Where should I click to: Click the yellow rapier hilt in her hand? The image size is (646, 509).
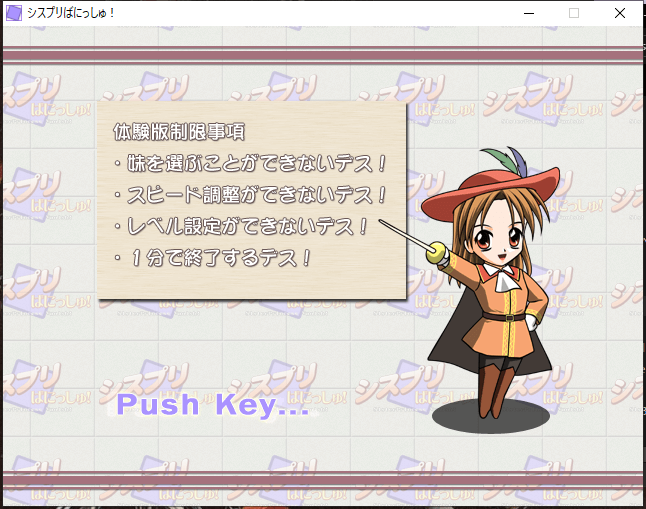(436, 254)
